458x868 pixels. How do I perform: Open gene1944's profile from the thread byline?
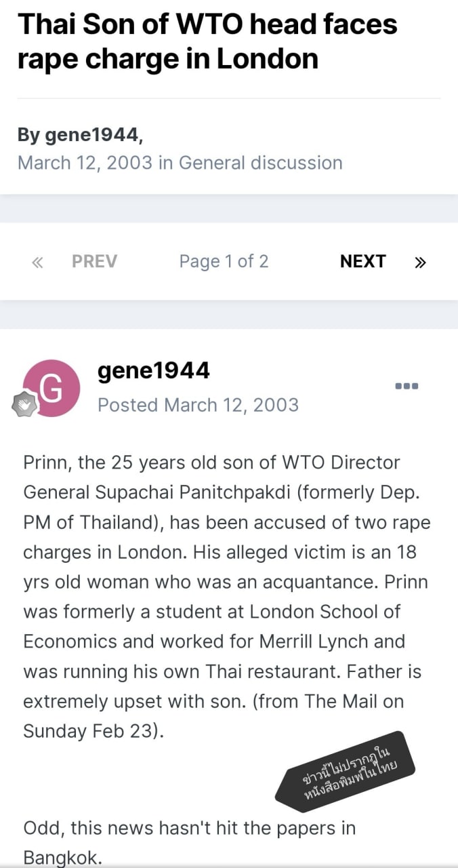(91, 135)
